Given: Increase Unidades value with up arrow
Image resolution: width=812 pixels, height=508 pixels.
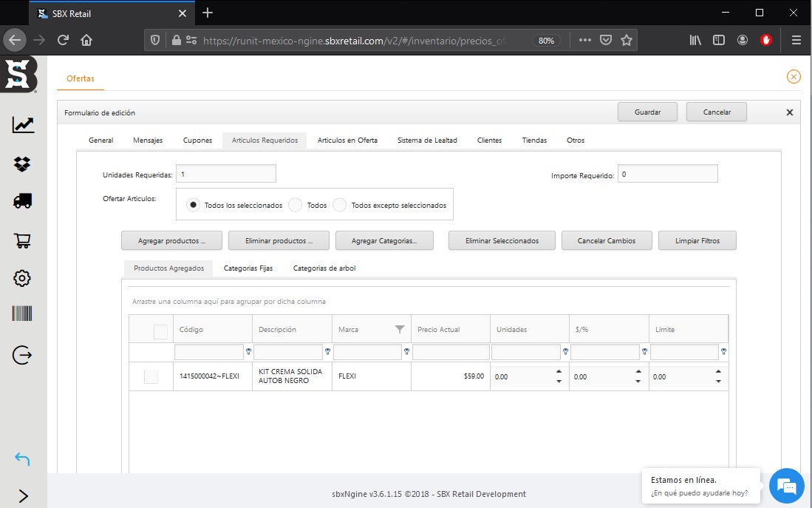Looking at the screenshot, I should (x=559, y=372).
